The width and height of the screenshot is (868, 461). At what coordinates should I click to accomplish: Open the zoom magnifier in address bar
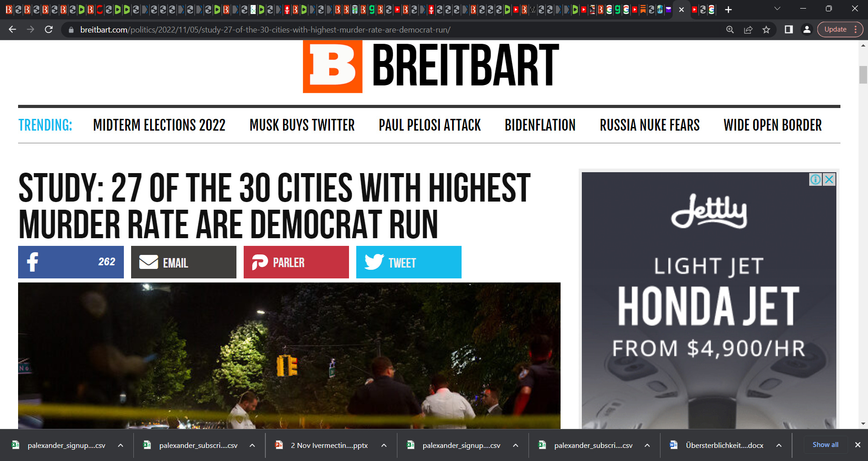point(730,30)
